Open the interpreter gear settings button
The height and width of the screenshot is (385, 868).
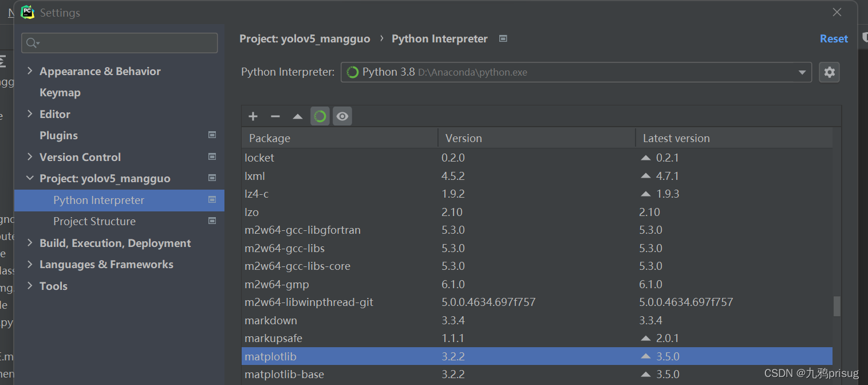[x=830, y=72]
